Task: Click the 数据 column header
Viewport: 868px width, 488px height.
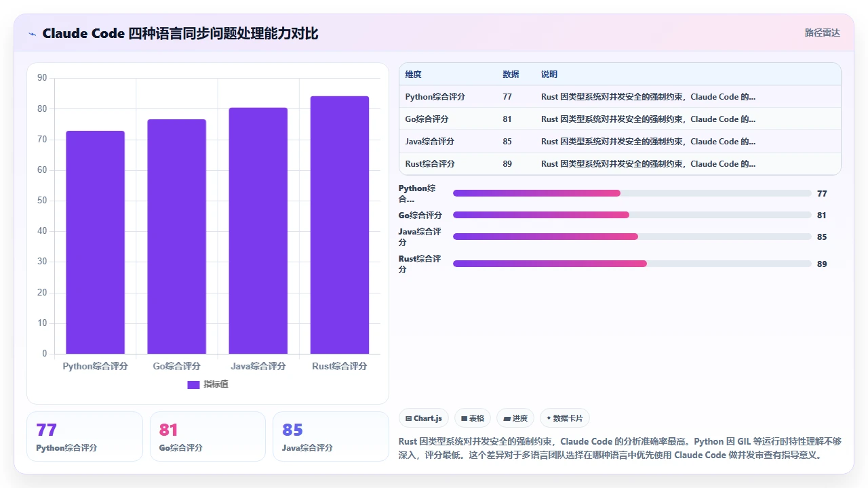Action: (x=511, y=74)
